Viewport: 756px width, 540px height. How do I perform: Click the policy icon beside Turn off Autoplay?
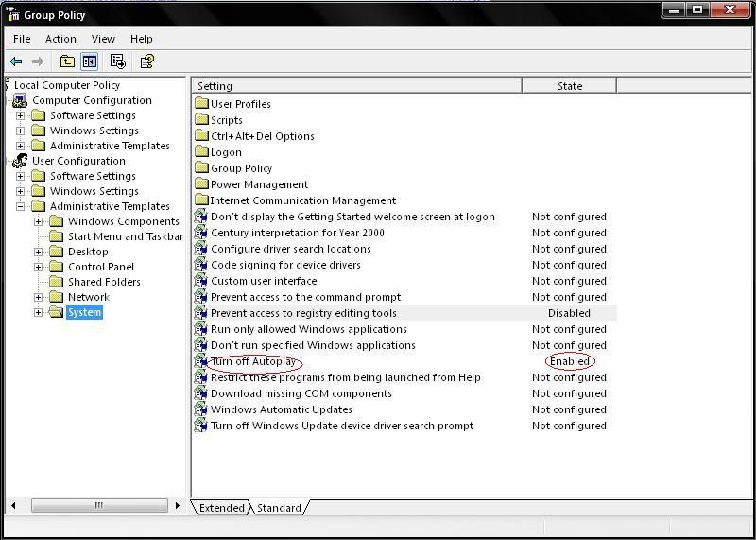click(x=200, y=361)
